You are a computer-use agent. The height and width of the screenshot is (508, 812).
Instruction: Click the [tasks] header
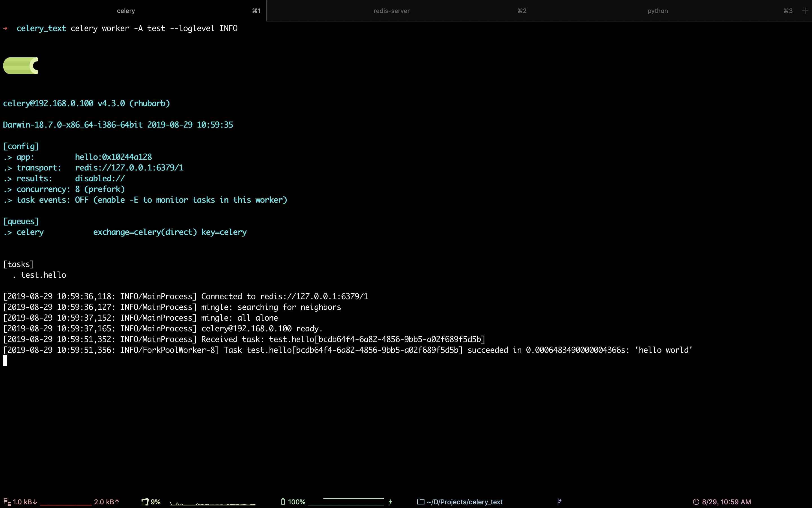19,264
